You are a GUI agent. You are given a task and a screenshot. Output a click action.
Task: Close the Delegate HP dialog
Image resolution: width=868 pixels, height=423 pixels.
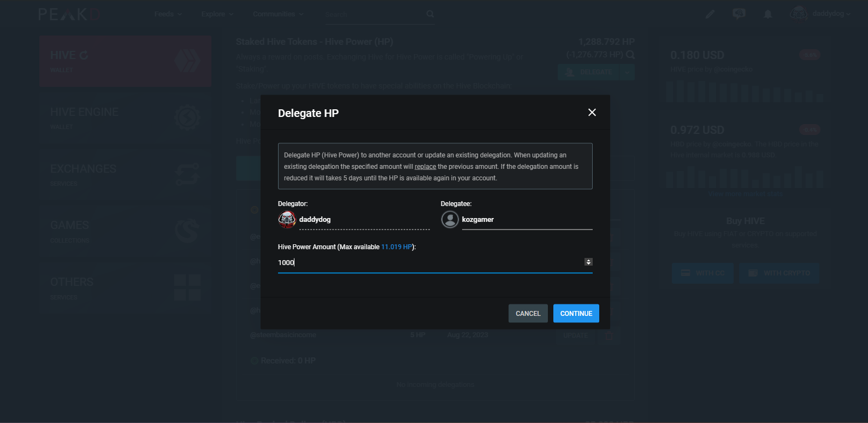tap(592, 113)
